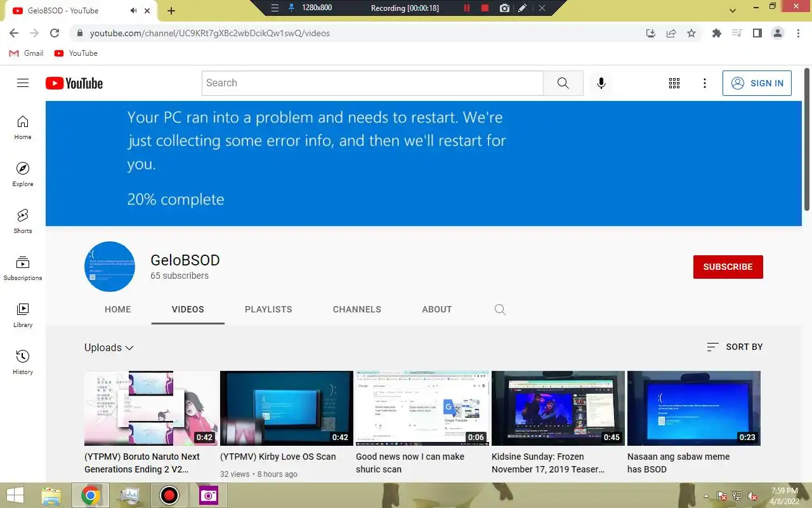The height and width of the screenshot is (508, 812).
Task: Open the Good news shuric scan thumbnail
Action: 422,408
